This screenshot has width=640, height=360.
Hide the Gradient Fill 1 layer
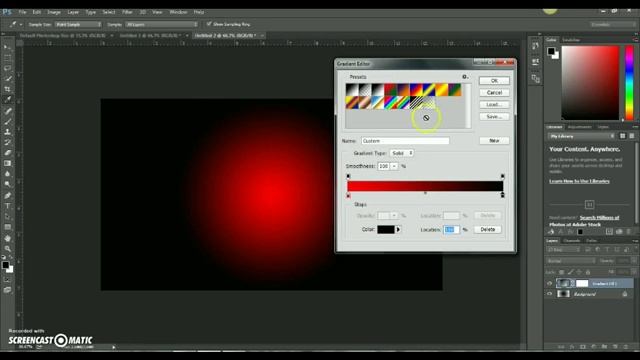pos(549,283)
